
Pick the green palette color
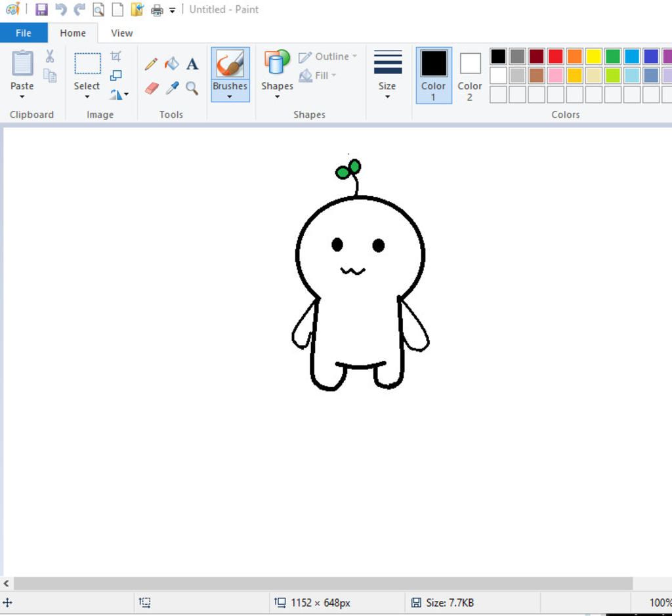coord(613,56)
